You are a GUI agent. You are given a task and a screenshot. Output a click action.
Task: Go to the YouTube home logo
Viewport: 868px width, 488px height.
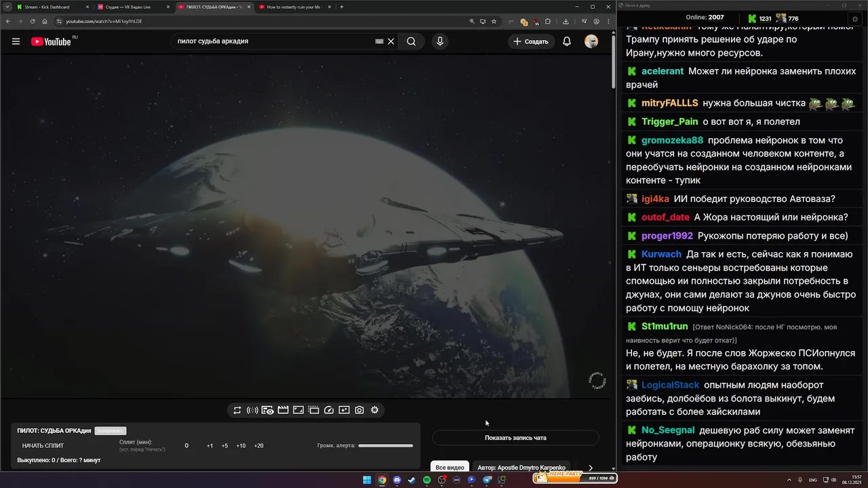tap(51, 41)
